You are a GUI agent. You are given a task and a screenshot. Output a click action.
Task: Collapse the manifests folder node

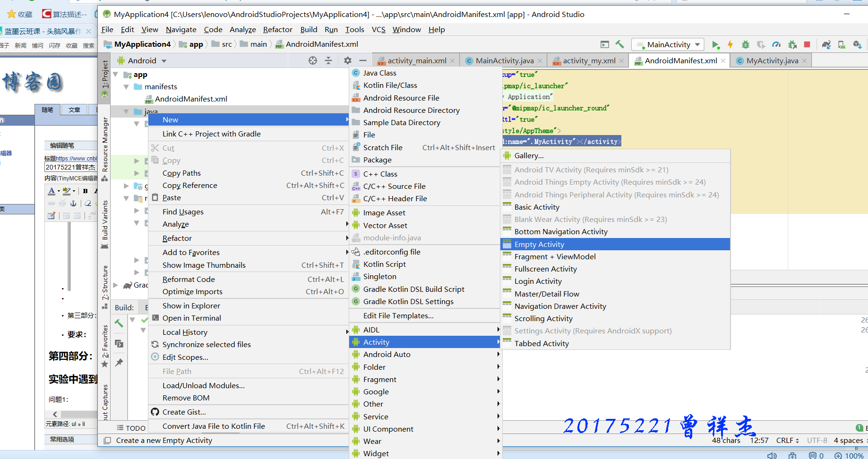coord(126,87)
